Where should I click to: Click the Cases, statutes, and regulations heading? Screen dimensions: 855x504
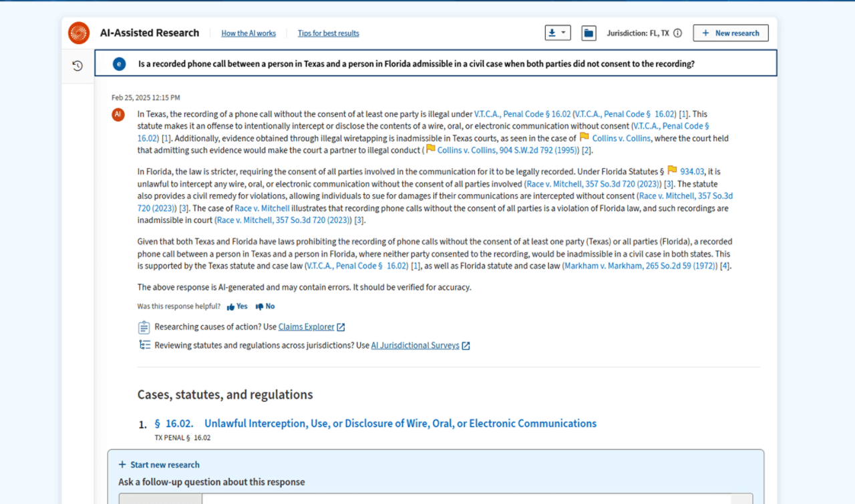pyautogui.click(x=225, y=395)
